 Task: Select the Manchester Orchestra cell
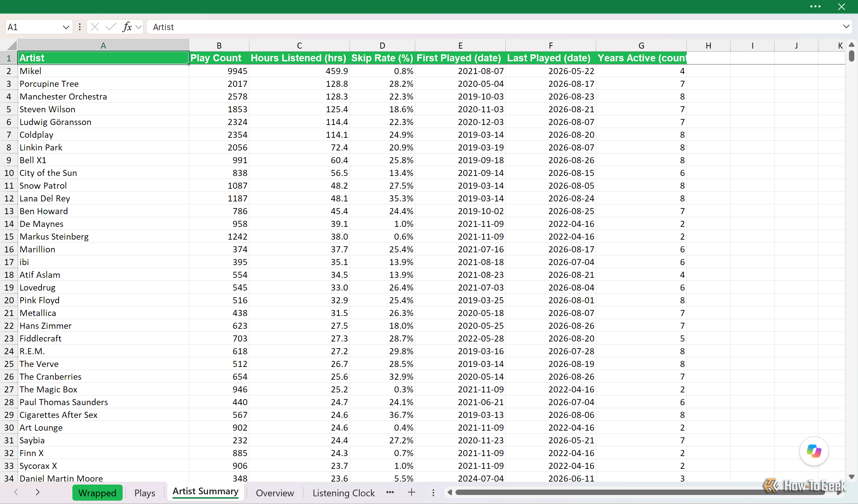point(103,97)
